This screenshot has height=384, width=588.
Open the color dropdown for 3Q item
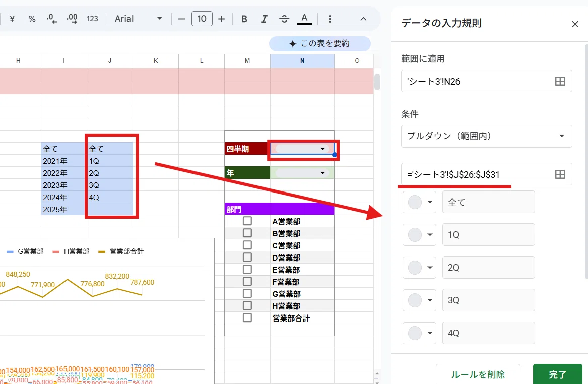click(x=419, y=300)
